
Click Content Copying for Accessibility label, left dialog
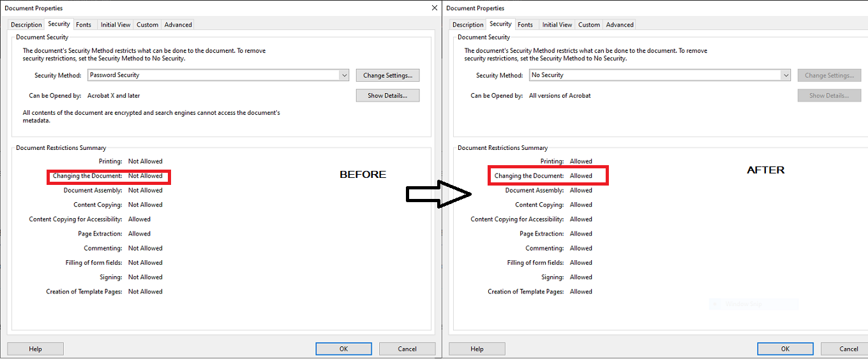coord(76,219)
